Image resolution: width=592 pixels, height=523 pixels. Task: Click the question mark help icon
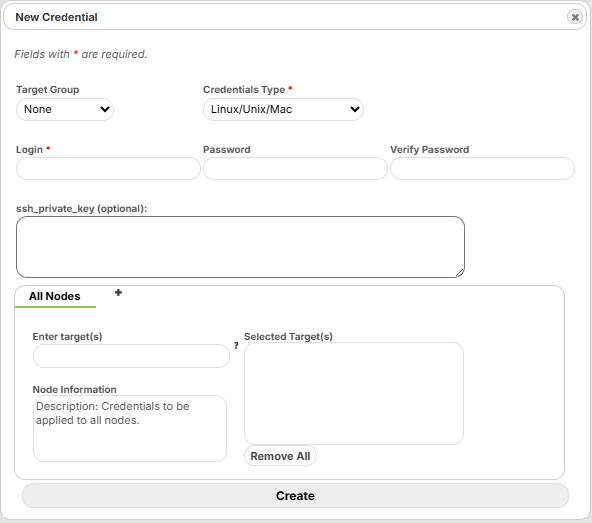(236, 345)
